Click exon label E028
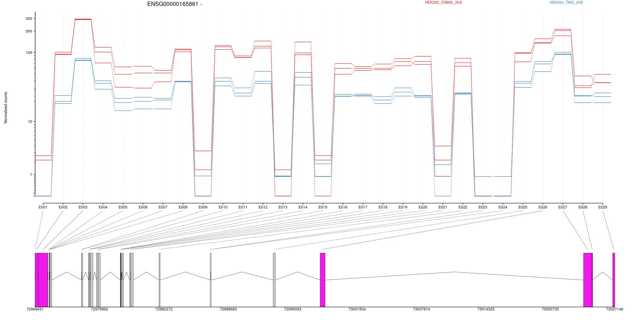 tap(583, 207)
